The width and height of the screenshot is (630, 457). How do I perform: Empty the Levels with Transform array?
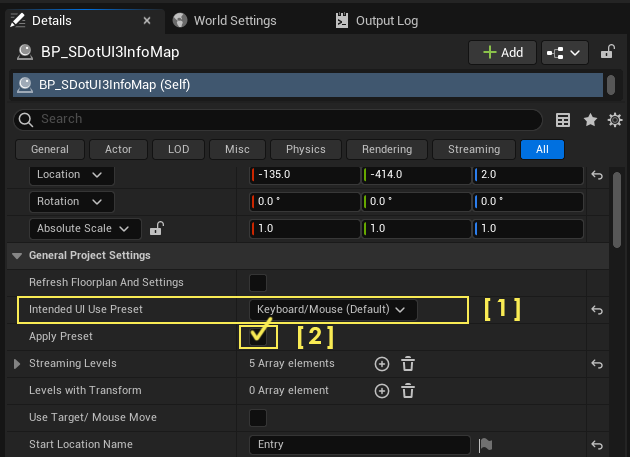coord(408,391)
